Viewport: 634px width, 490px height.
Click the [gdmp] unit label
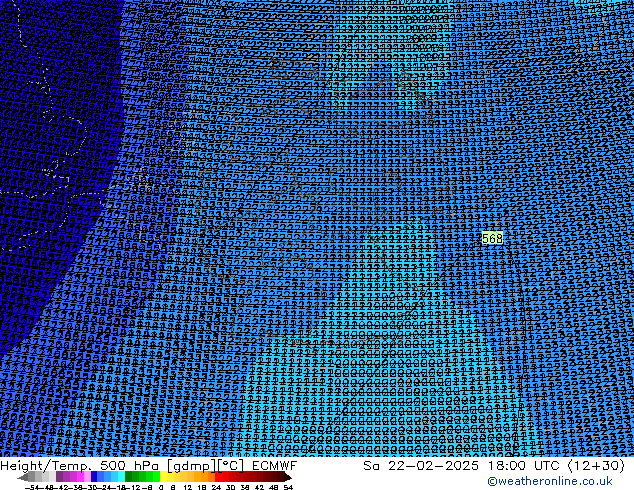(192, 466)
